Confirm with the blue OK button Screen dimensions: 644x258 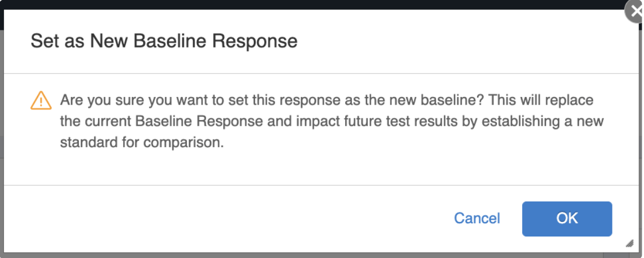[x=566, y=219]
